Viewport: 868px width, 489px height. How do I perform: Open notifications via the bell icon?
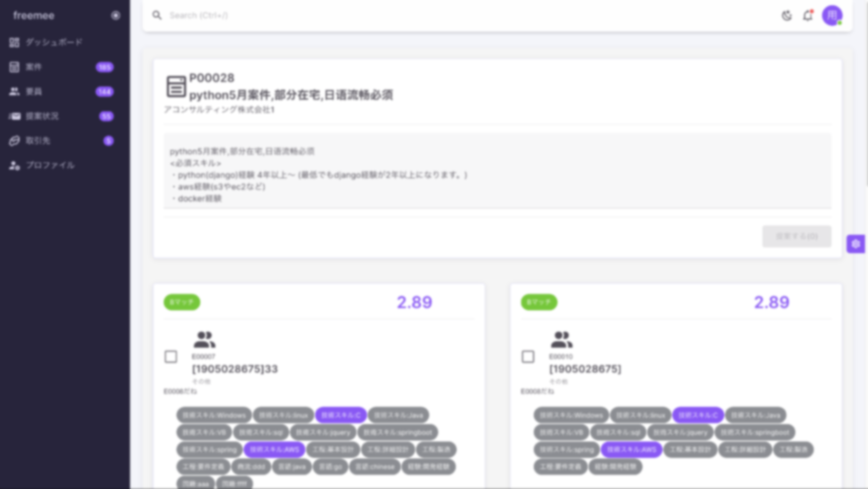tap(807, 16)
